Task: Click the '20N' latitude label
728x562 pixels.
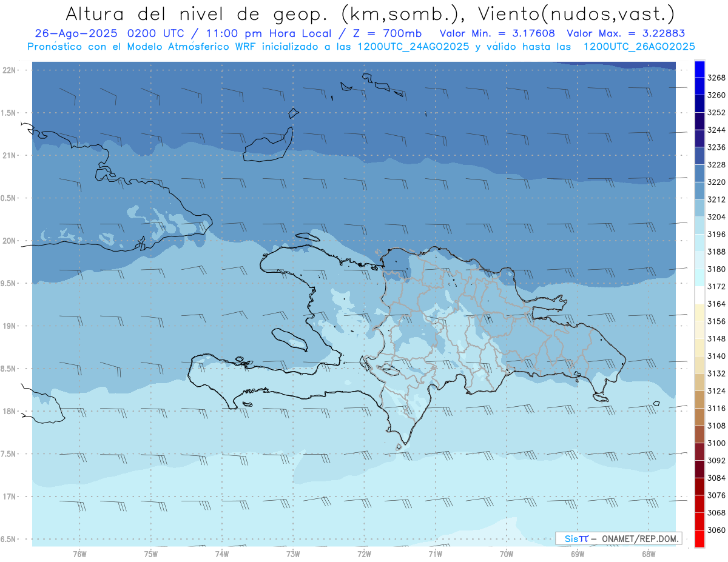Action: coord(10,241)
